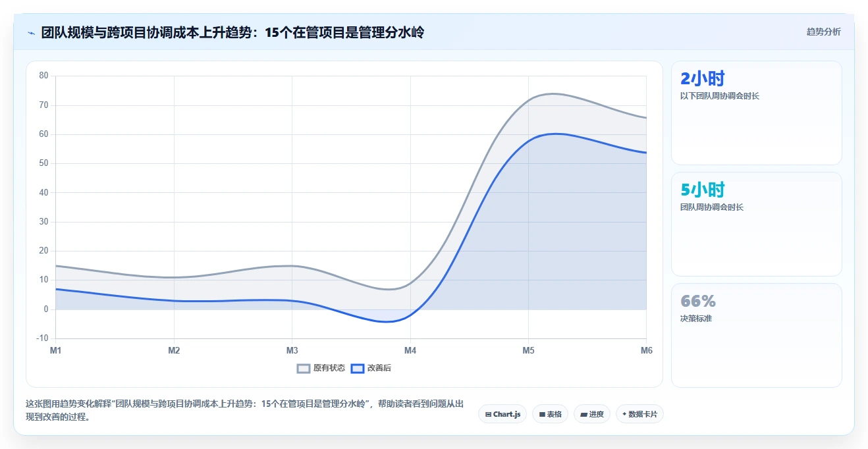Click the 80 y-axis value
This screenshot has height=449, width=868.
[43, 76]
